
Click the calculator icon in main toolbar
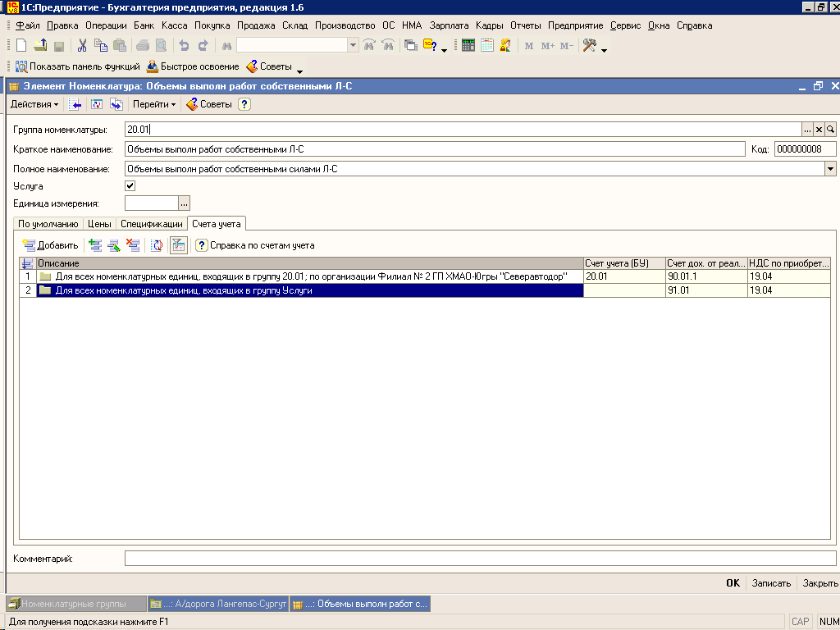pos(469,46)
